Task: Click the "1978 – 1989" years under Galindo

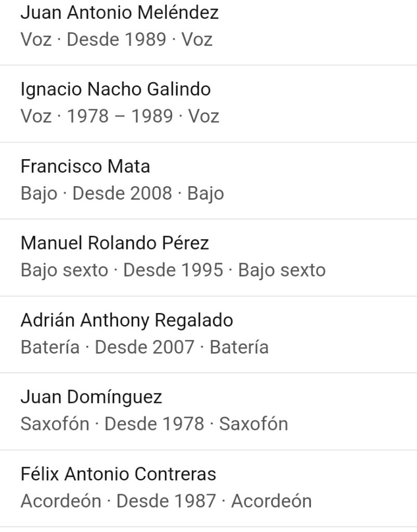Action: click(x=120, y=116)
